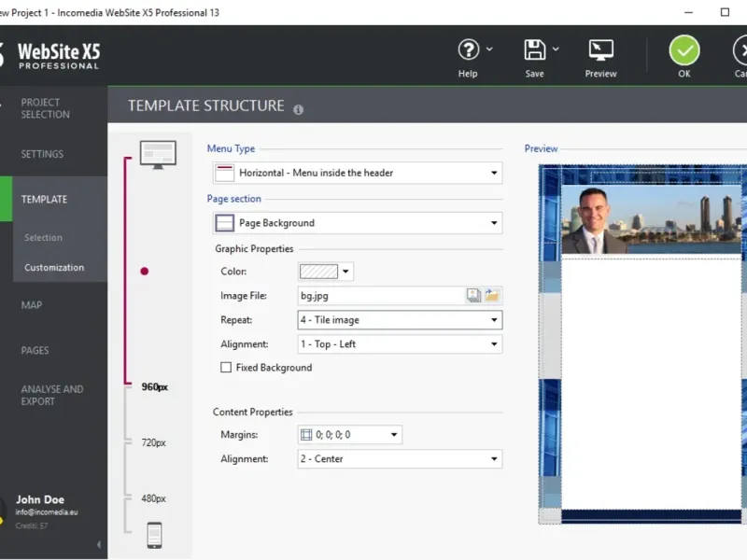Viewport: 747px width, 560px height.
Task: Open the online image library icon
Action: (x=473, y=295)
